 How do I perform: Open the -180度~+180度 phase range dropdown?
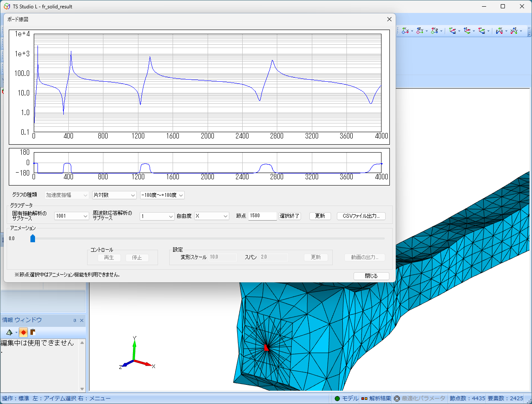162,195
